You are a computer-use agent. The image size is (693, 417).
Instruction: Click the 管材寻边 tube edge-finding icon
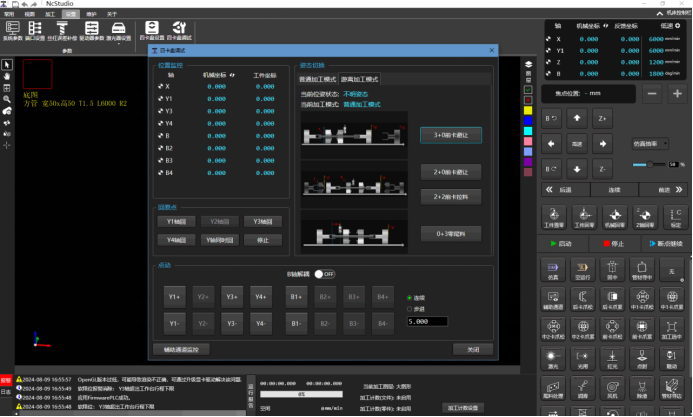click(x=672, y=389)
